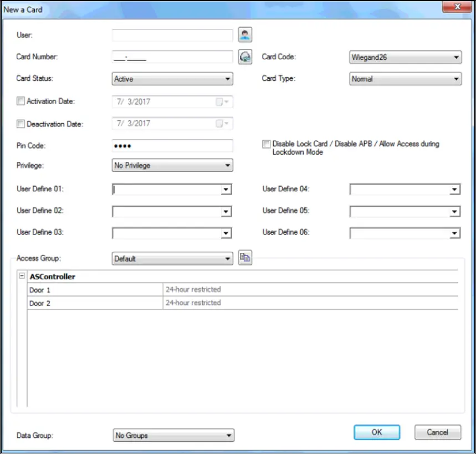Image resolution: width=476 pixels, height=454 pixels.
Task: Open the Card Code Wiegand26 dropdown
Action: (x=405, y=57)
